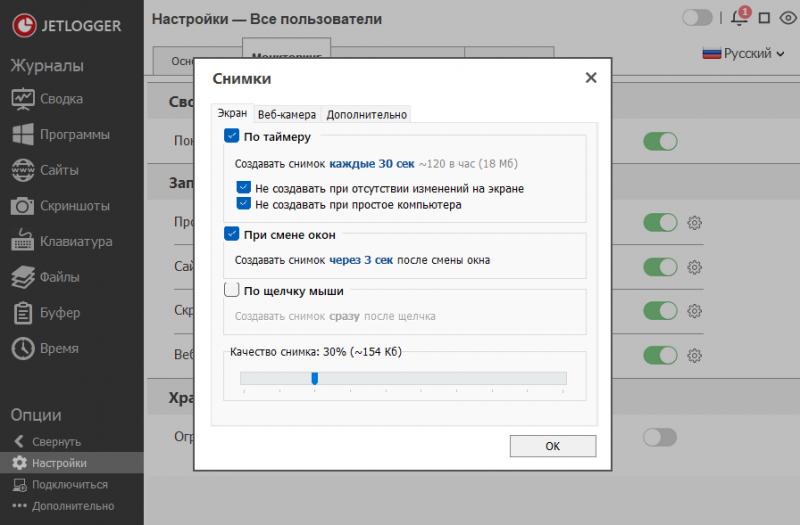Switch to the Веб-камера tab
Screen dimensions: 800x525
tap(286, 114)
